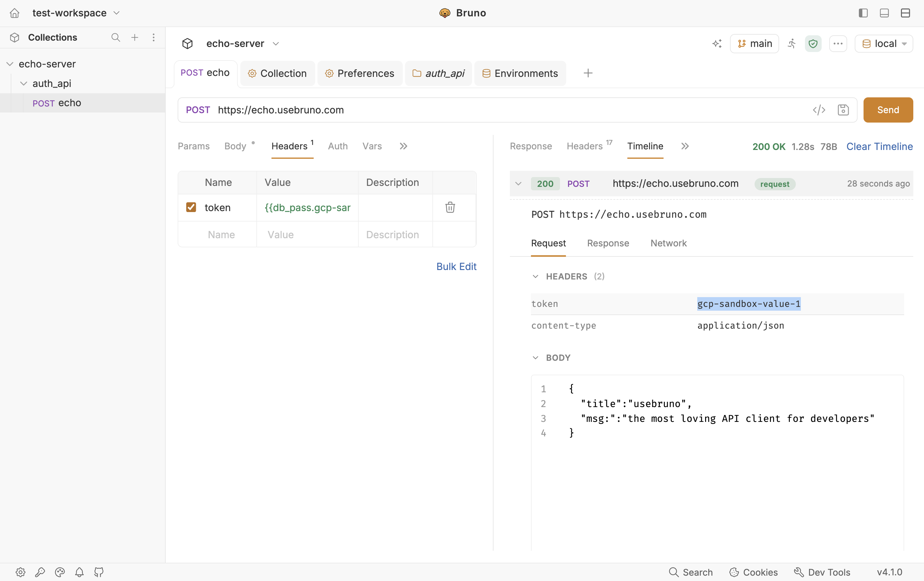Image resolution: width=924 pixels, height=581 pixels.
Task: Click the empty header Value field
Action: [307, 235]
